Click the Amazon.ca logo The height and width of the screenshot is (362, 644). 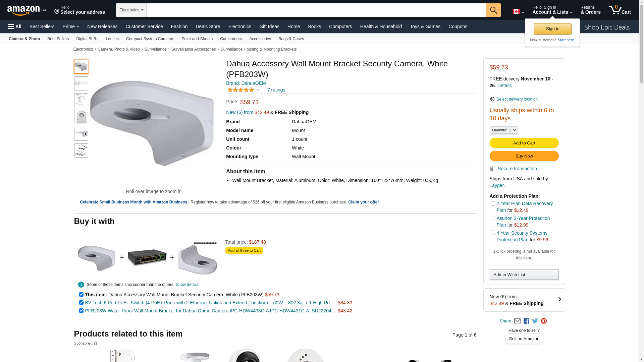(x=27, y=10)
